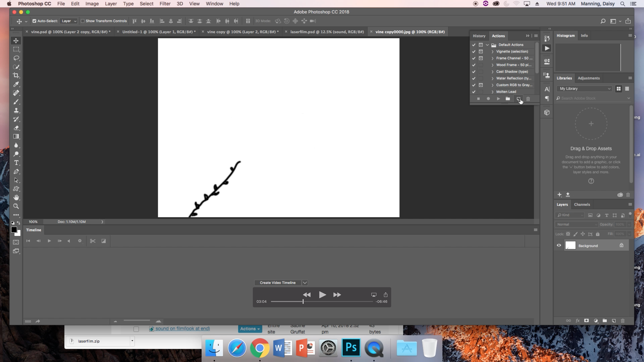The height and width of the screenshot is (362, 644).
Task: Click the foreground color swatch
Action: pos(14,230)
